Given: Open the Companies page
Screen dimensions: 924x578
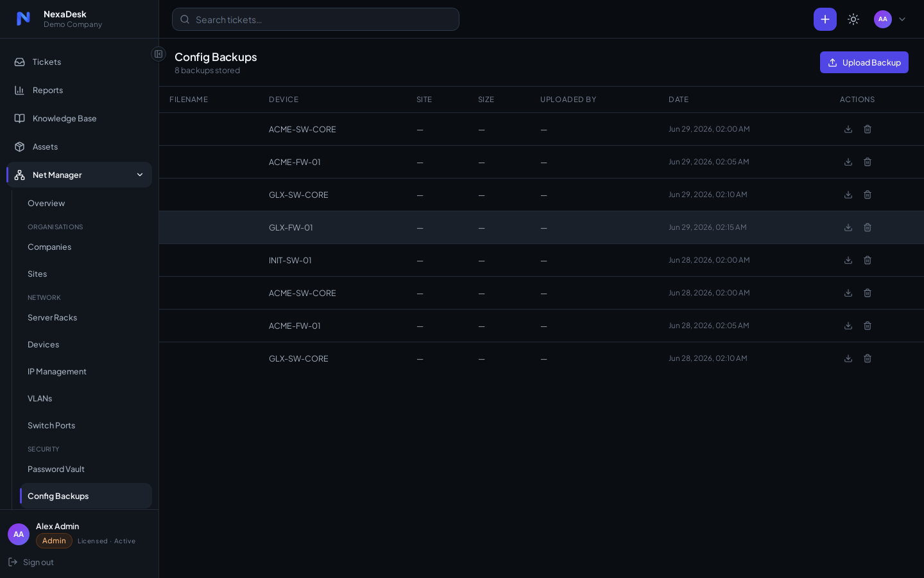Looking at the screenshot, I should pyautogui.click(x=86, y=247).
